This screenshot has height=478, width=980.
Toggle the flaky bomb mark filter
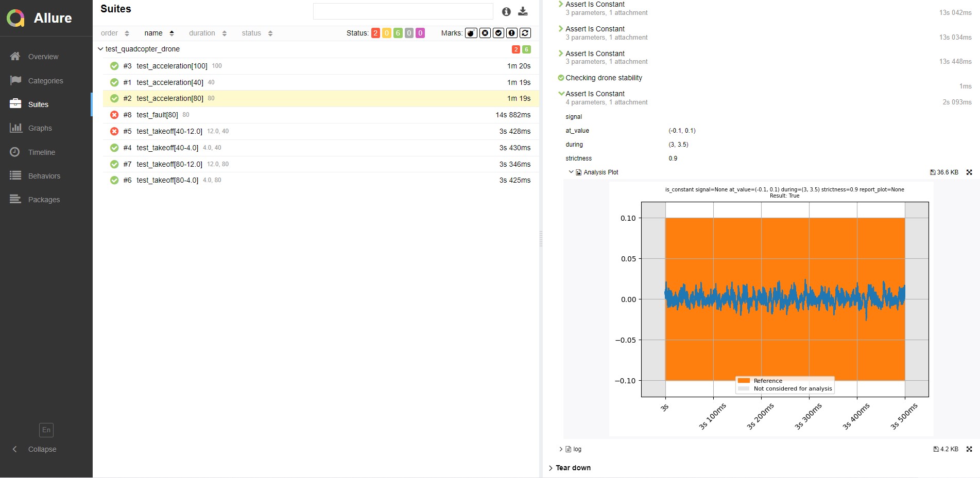[x=471, y=33]
